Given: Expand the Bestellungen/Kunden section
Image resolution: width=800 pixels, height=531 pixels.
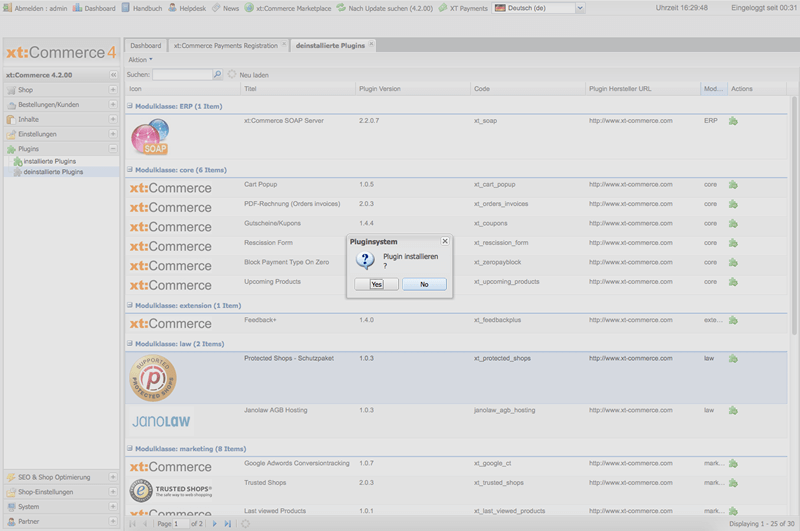Looking at the screenshot, I should pos(113,105).
